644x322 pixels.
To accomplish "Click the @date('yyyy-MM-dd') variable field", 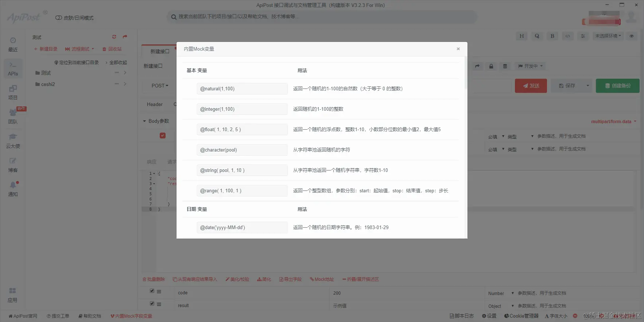I will [242, 227].
